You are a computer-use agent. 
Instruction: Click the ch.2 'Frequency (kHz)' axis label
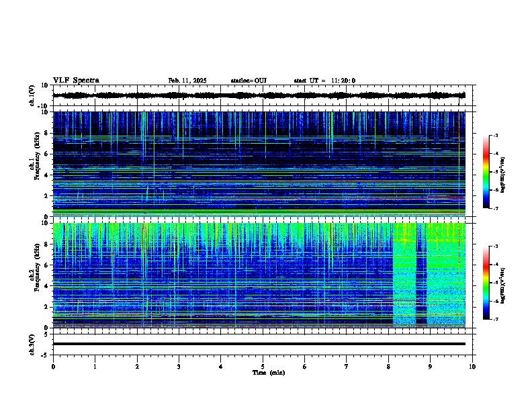point(38,267)
